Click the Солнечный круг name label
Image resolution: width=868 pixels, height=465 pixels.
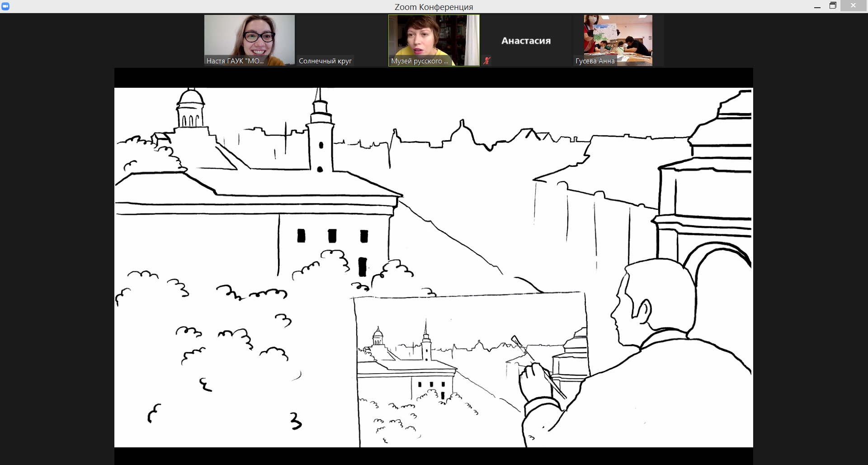pos(325,61)
